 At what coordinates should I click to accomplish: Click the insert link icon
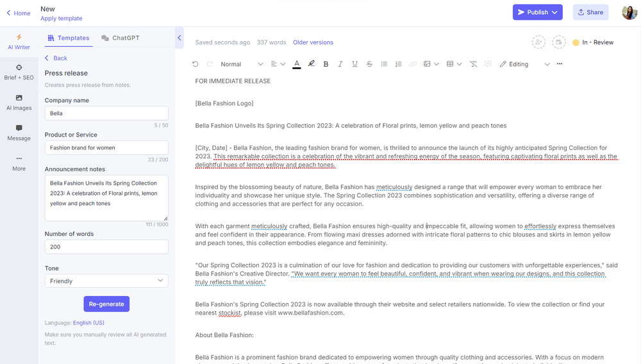(x=413, y=64)
